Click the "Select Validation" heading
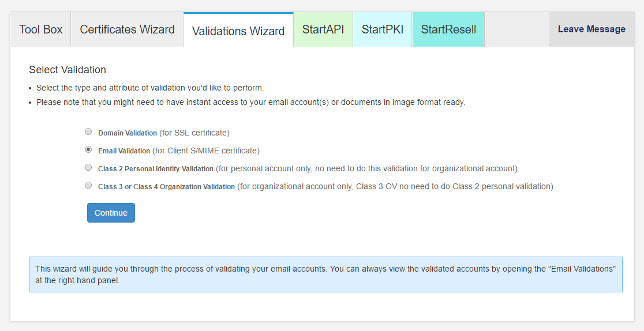Image resolution: width=644 pixels, height=331 pixels. (x=68, y=70)
